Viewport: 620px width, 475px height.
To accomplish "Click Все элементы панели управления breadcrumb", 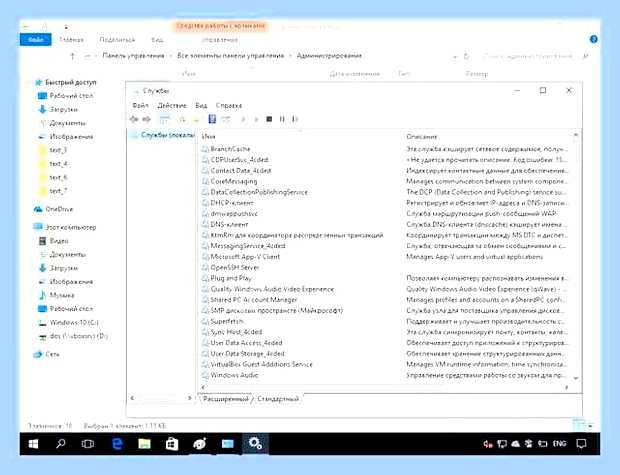I will tap(231, 56).
